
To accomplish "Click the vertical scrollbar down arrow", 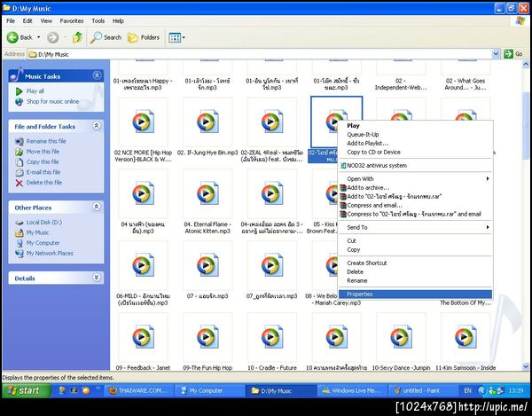I will pos(526,366).
